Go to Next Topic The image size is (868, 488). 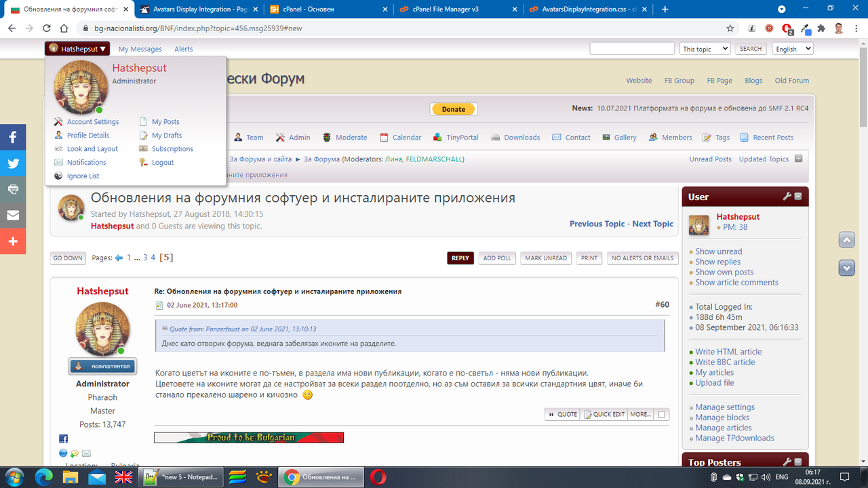(x=653, y=224)
